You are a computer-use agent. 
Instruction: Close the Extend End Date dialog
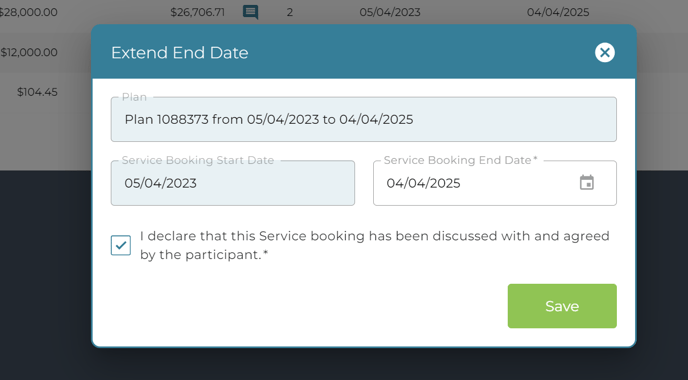pyautogui.click(x=605, y=53)
